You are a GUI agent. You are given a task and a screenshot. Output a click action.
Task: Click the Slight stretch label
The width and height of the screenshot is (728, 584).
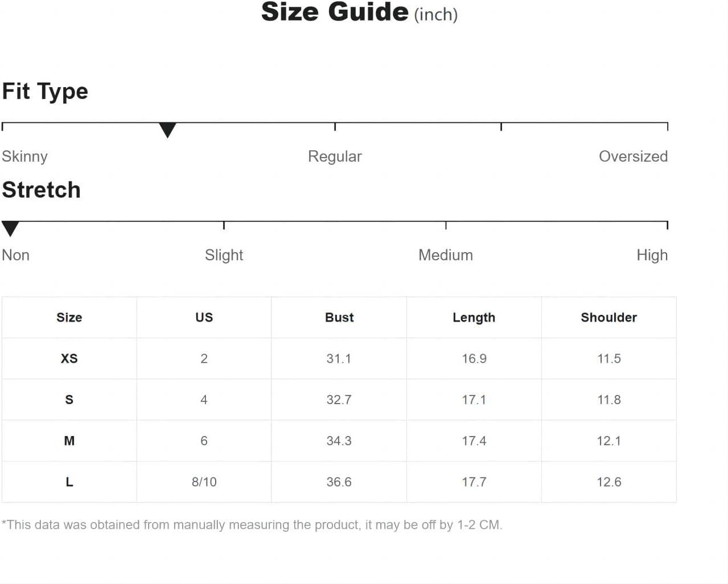[x=224, y=255]
